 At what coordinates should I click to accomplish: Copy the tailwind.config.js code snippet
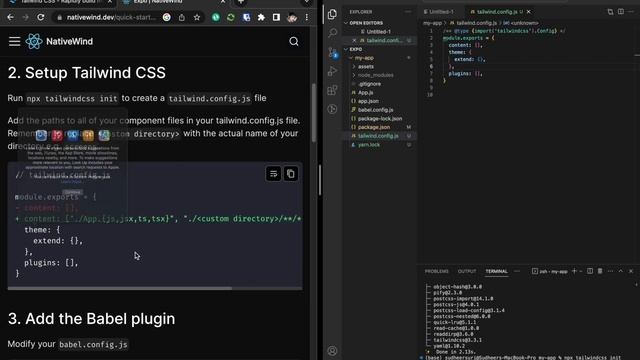[x=291, y=174]
